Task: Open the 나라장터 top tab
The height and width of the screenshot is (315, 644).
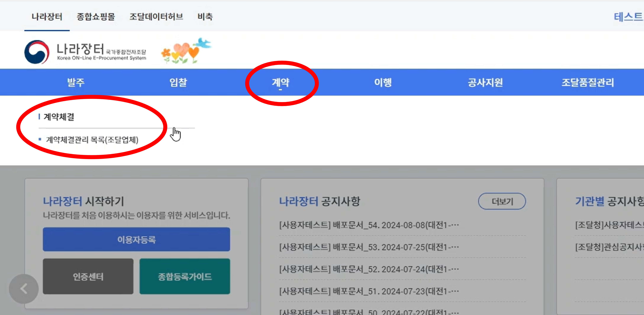Action: point(47,17)
